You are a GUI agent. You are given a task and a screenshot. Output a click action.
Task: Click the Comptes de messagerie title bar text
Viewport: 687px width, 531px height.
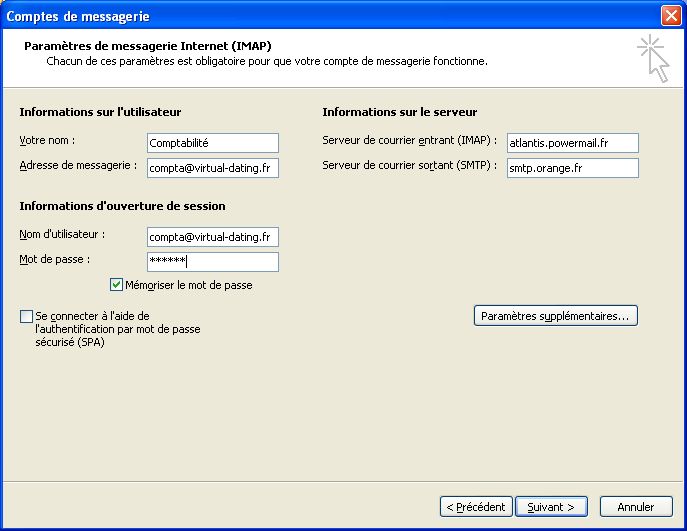point(78,16)
